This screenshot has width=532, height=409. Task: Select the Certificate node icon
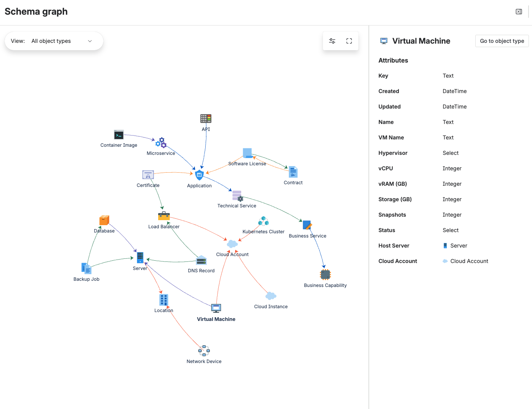click(148, 174)
